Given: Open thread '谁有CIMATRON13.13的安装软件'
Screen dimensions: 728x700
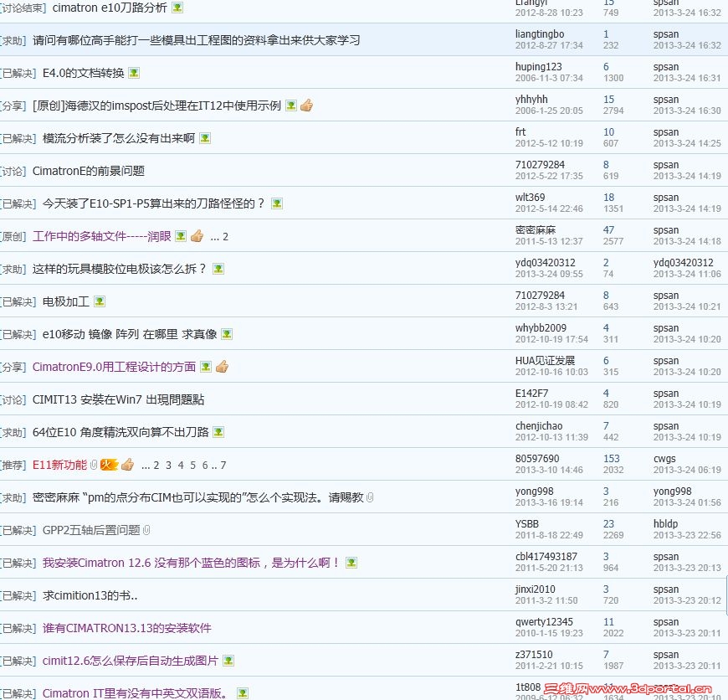Looking at the screenshot, I should point(126,628).
